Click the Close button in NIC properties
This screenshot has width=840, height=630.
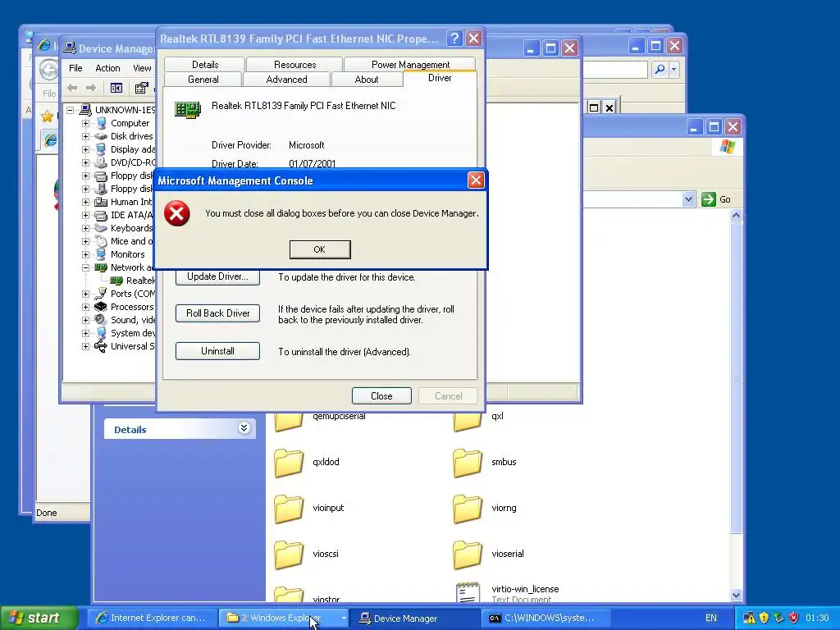(x=381, y=396)
